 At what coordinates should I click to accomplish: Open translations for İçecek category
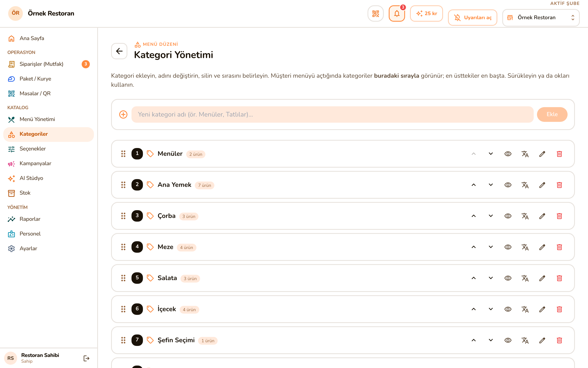pos(525,309)
